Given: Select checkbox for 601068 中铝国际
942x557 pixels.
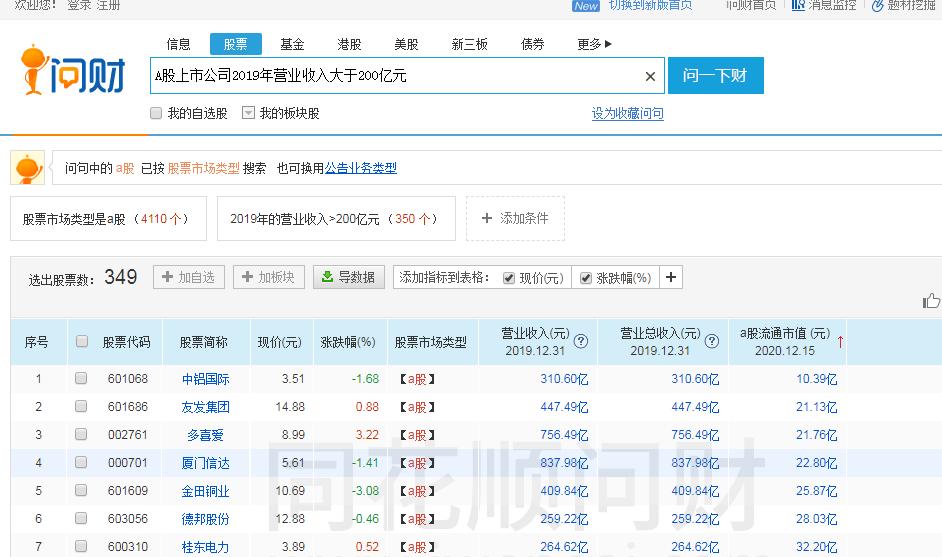Looking at the screenshot, I should (81, 378).
